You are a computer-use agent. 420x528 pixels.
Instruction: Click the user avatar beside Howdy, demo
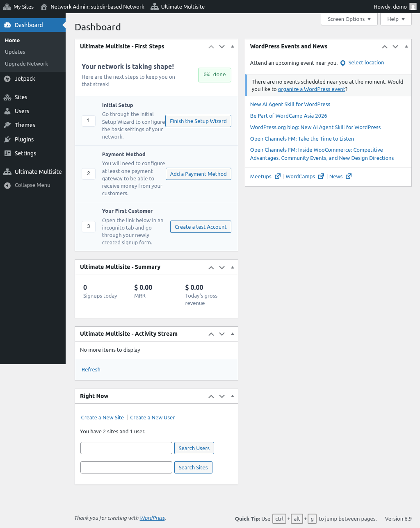[413, 7]
